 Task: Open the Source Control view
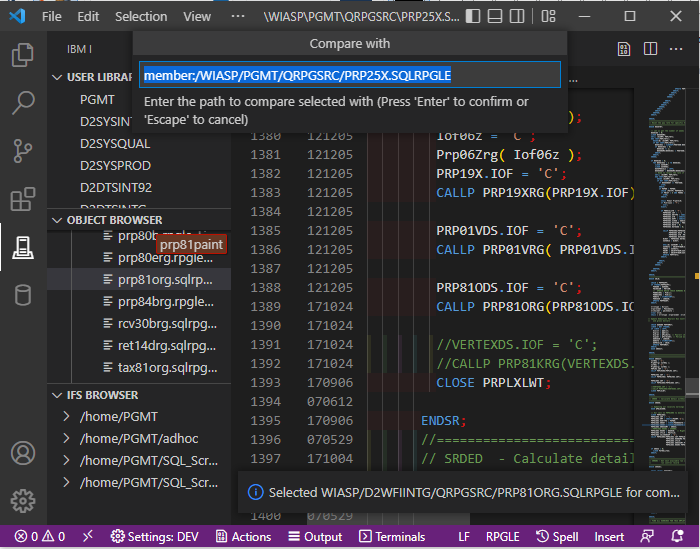[22, 151]
